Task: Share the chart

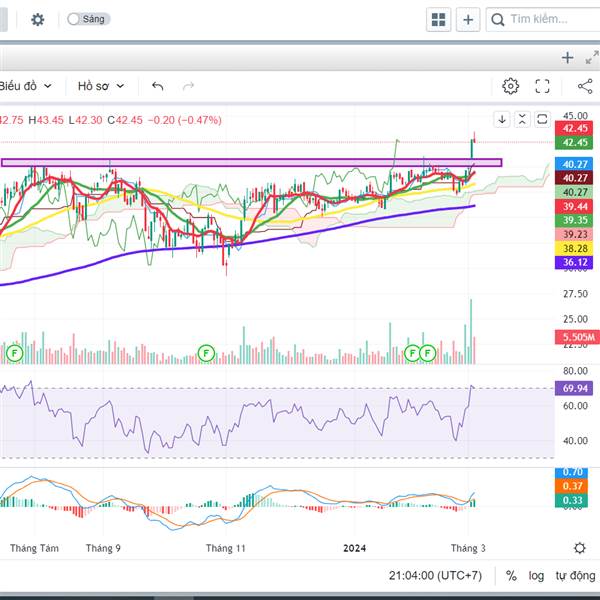Action: coord(585,86)
